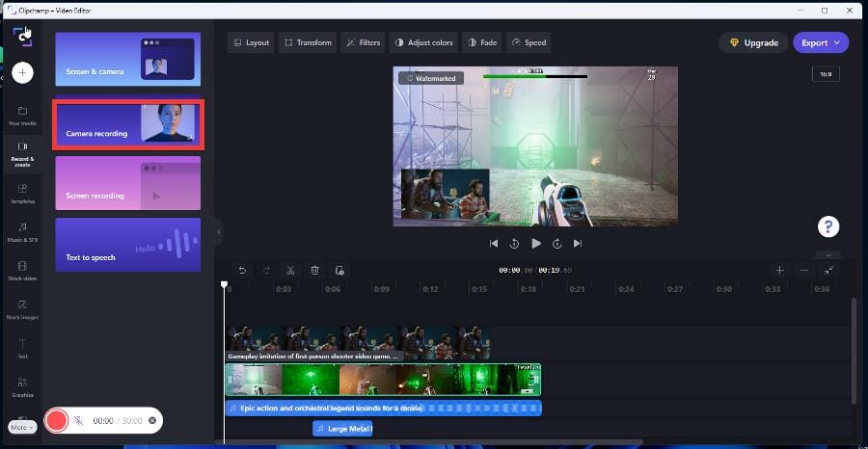The height and width of the screenshot is (449, 868).
Task: Click the scissors split tool in timeline
Action: 290,271
